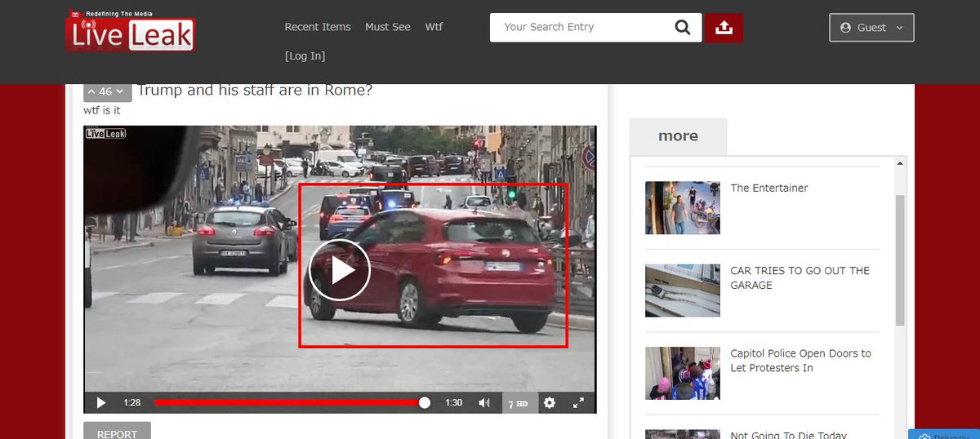Click the white scrubber handle on progress bar
The height and width of the screenshot is (439, 980).
tap(425, 402)
